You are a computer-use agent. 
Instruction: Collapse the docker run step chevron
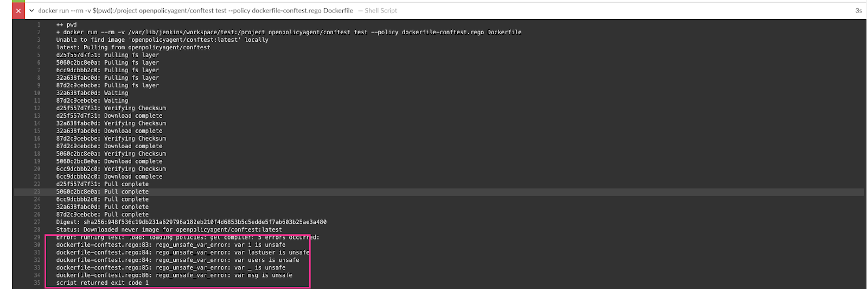point(32,11)
